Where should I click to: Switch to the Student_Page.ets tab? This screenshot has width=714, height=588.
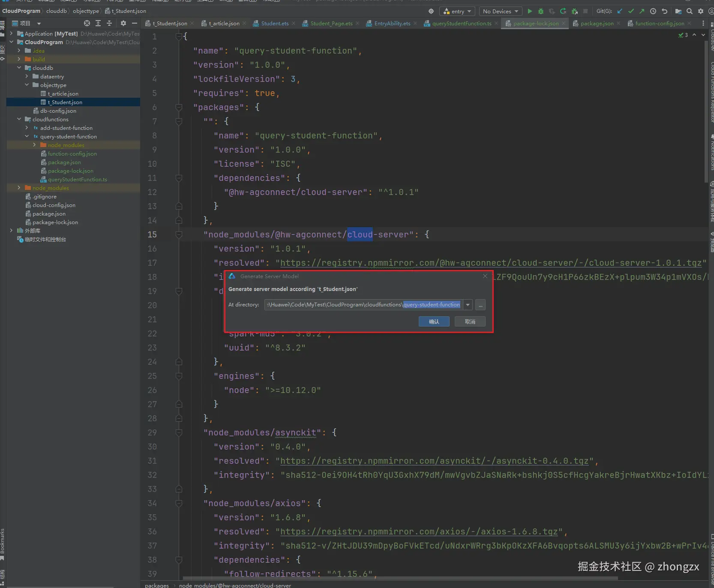[x=331, y=23]
